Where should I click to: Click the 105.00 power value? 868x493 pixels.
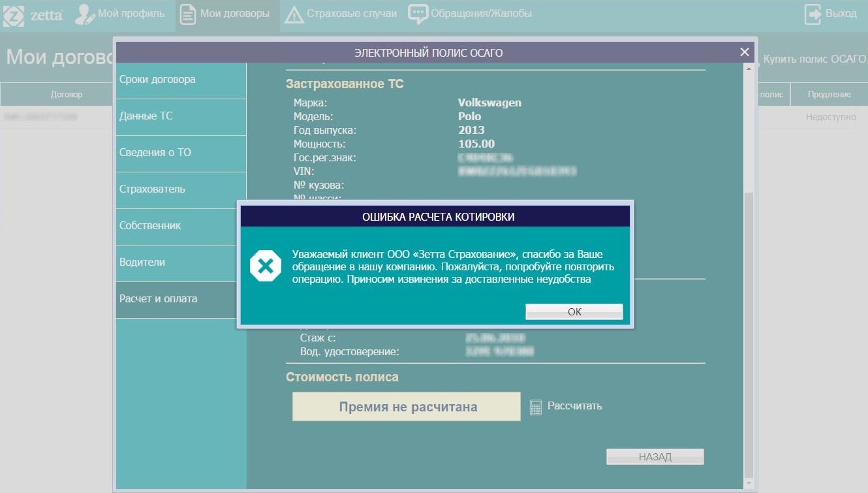[x=476, y=144]
